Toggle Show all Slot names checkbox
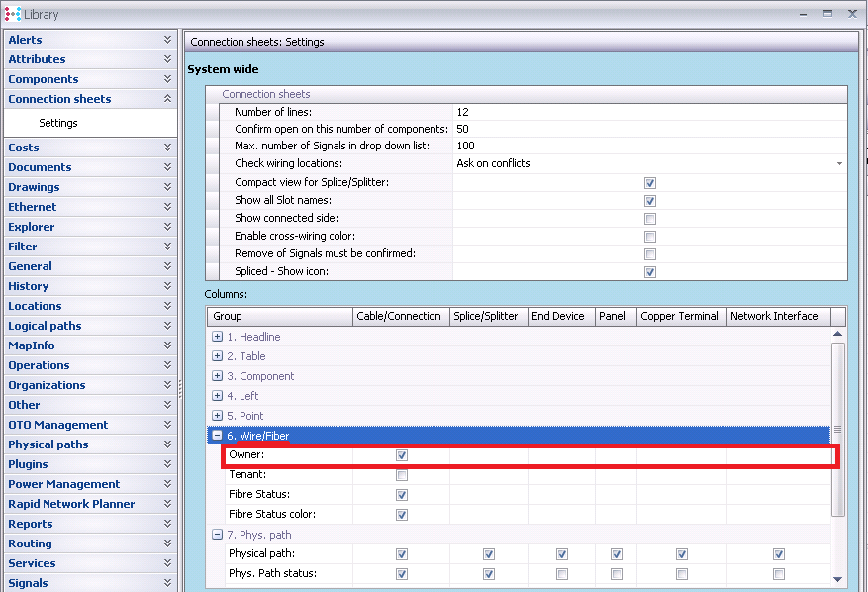The image size is (868, 592). click(650, 201)
